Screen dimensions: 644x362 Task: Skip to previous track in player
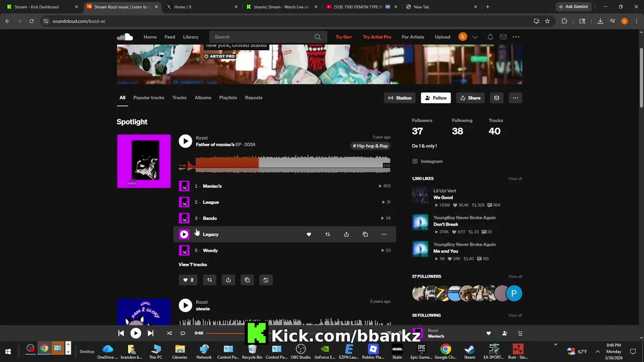point(121,333)
